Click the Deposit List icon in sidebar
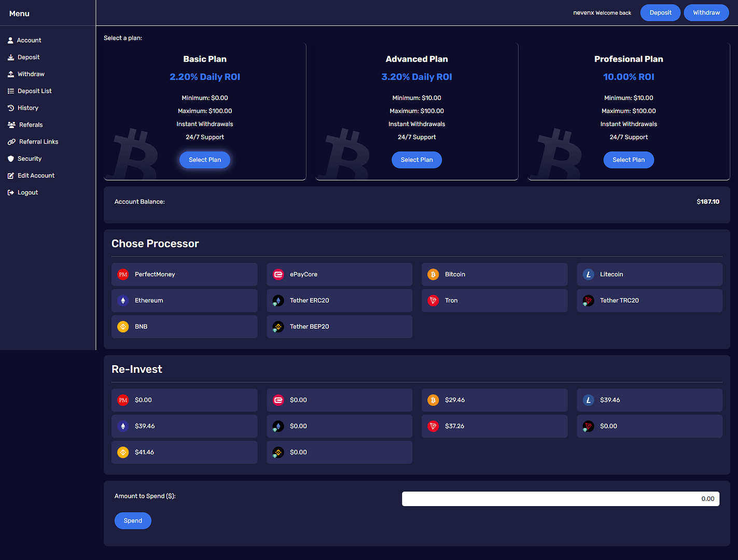The width and height of the screenshot is (738, 560). click(10, 91)
